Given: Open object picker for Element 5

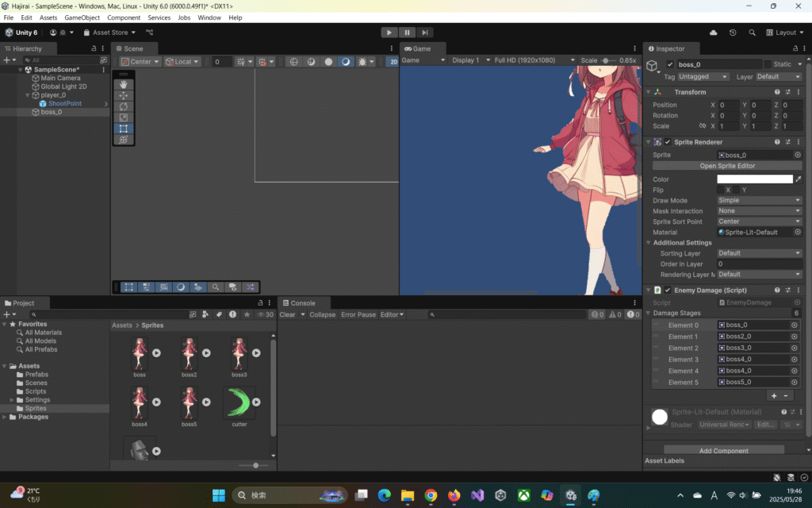Looking at the screenshot, I should (x=794, y=382).
